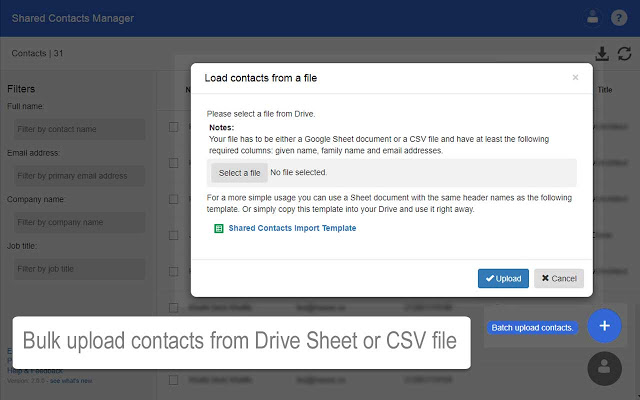Click the Shared Contacts Manager title

pyautogui.click(x=73, y=18)
